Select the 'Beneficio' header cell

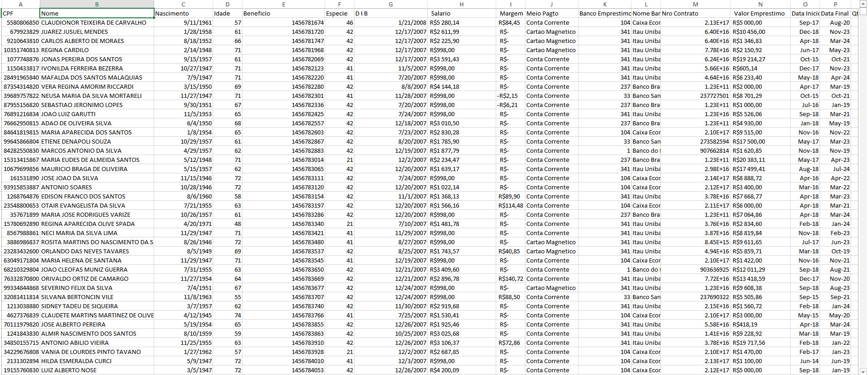[x=284, y=13]
